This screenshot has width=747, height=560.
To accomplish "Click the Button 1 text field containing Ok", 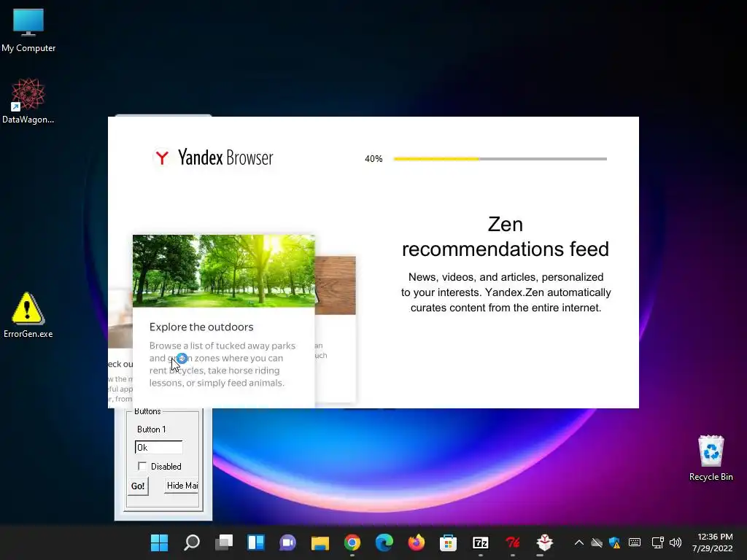I will [158, 447].
